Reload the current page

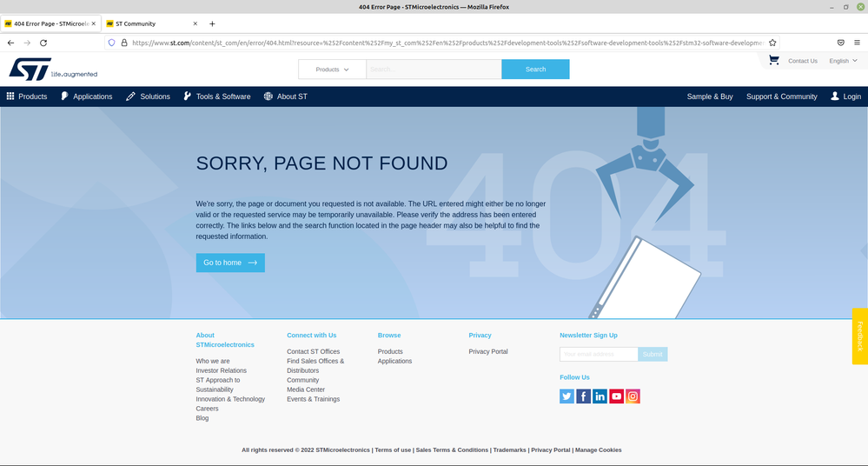[x=43, y=43]
